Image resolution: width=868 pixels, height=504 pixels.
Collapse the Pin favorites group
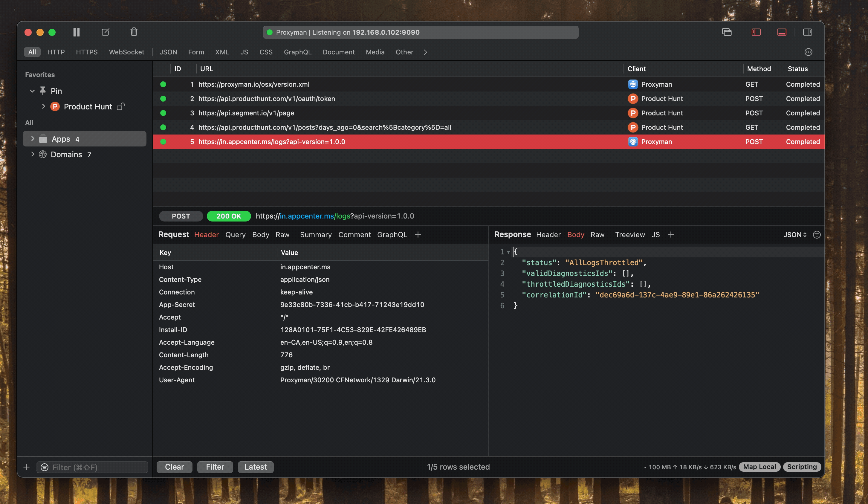32,91
